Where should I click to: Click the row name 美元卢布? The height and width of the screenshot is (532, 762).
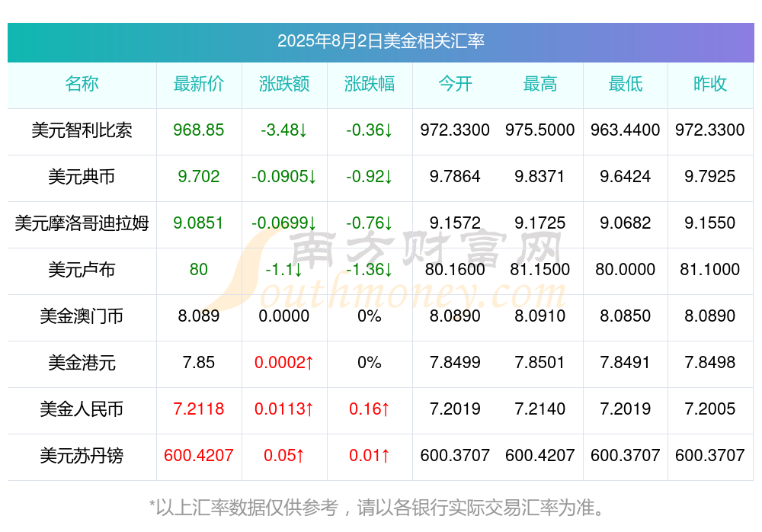[x=82, y=269]
